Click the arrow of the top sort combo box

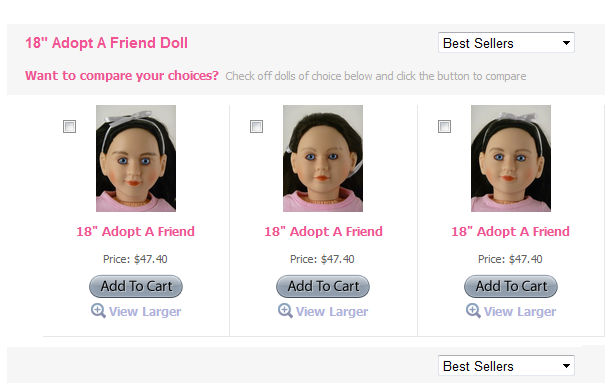click(x=566, y=43)
